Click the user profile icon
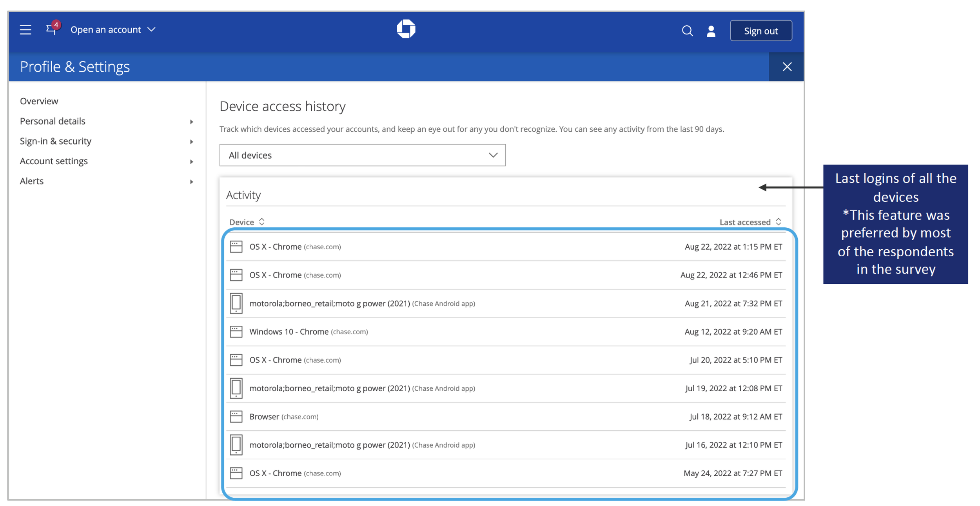Screen dimensions: 980x506 (711, 31)
